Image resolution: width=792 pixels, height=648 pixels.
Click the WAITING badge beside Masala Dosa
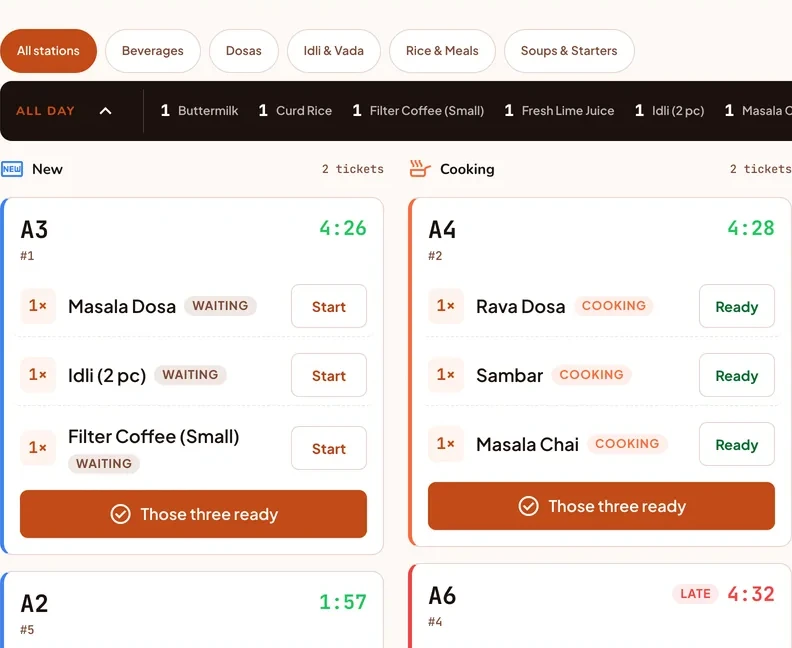click(x=220, y=306)
